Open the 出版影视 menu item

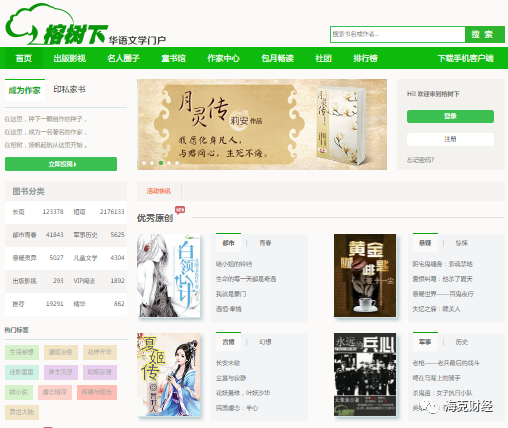pyautogui.click(x=70, y=58)
